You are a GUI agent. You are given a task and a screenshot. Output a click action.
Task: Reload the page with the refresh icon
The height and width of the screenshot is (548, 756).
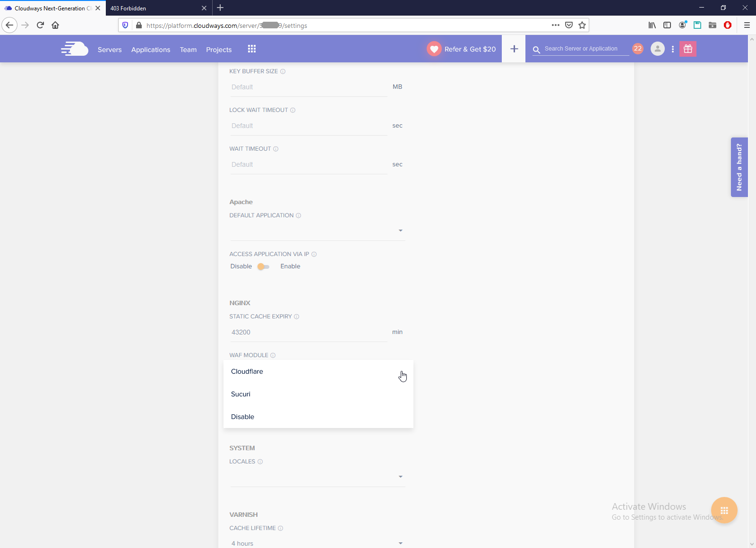[40, 25]
